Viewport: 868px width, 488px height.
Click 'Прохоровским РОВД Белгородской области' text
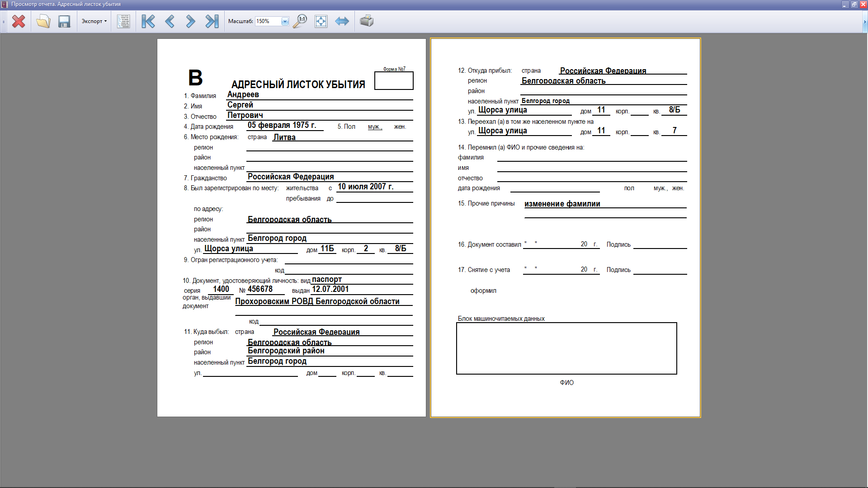tap(317, 301)
